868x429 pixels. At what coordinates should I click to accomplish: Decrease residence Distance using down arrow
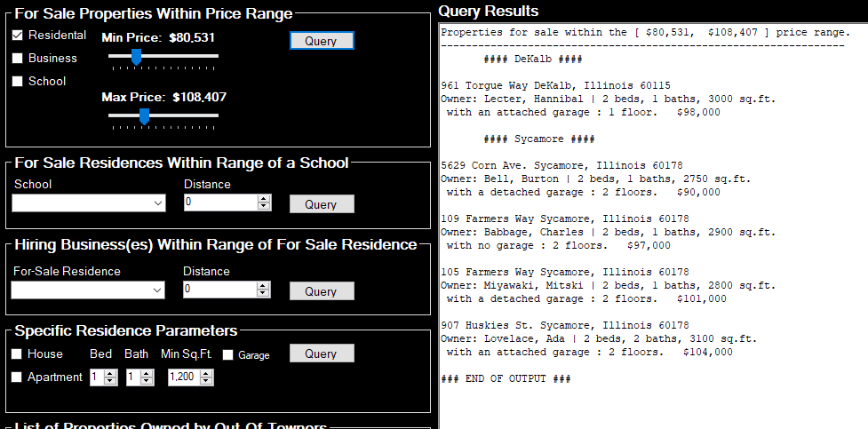263,294
